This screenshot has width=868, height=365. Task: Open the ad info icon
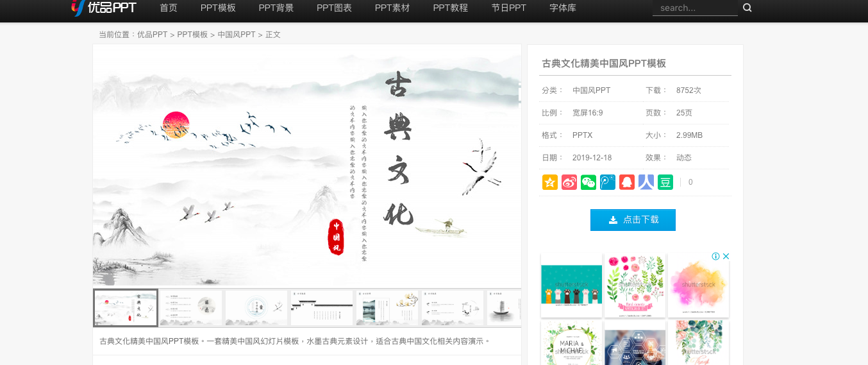pyautogui.click(x=715, y=256)
